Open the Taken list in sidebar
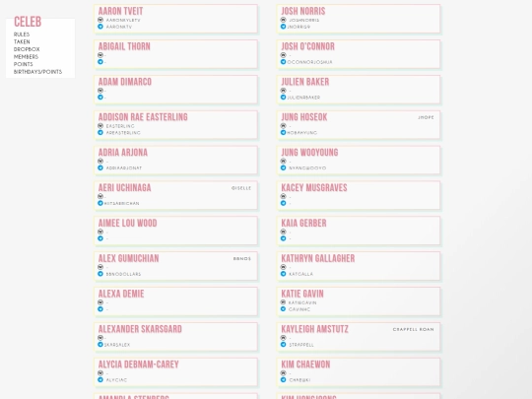The height and width of the screenshot is (399, 532). (x=22, y=41)
